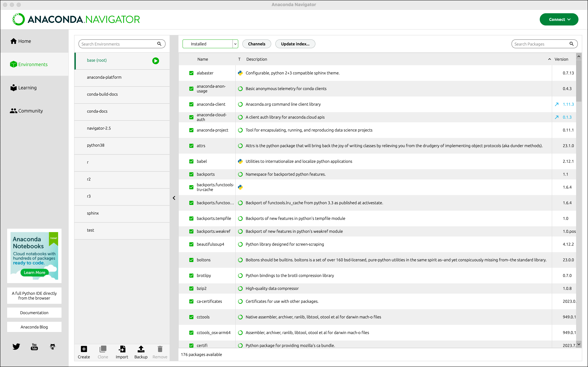Collapse the environments panel with the chevron
This screenshot has height=367, width=588.
coord(174,198)
